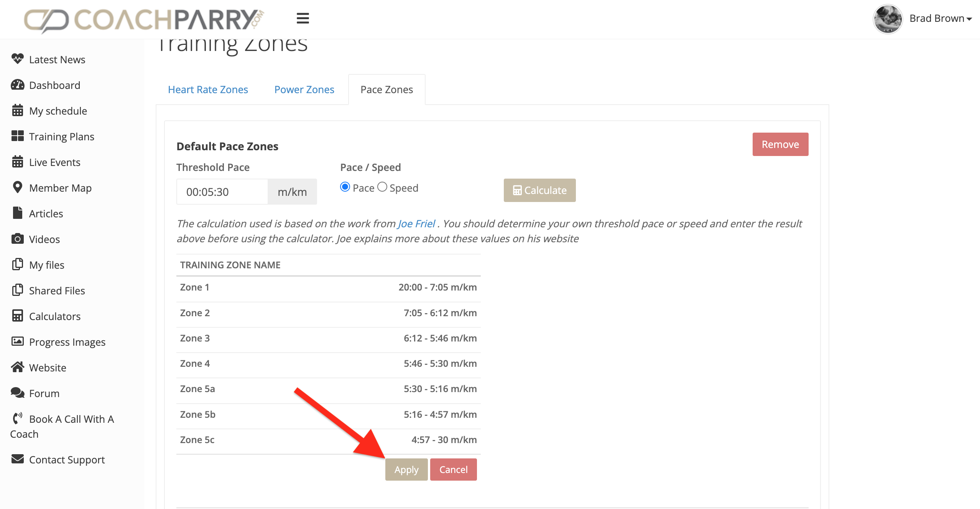The height and width of the screenshot is (509, 980).
Task: Expand the Brad Brown user dropdown
Action: click(940, 18)
